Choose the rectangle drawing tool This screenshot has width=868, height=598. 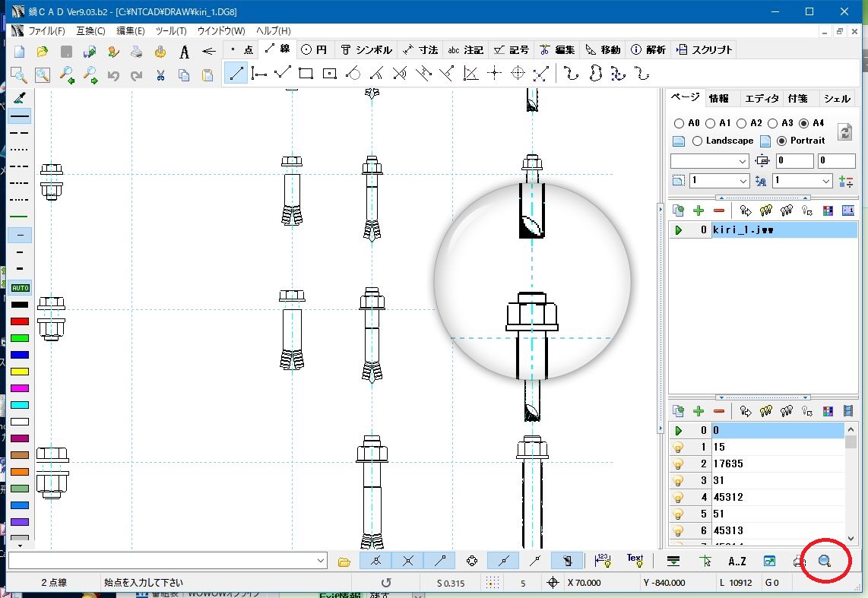point(306,73)
